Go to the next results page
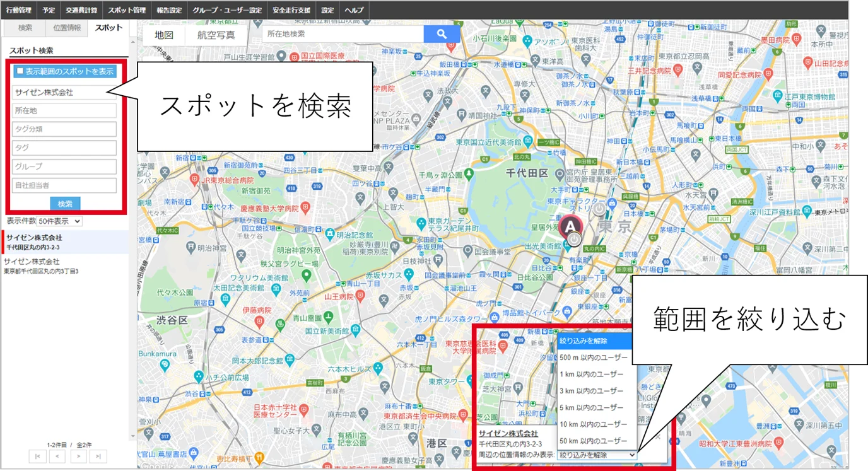Viewport: 868px width, 471px height. (78, 456)
